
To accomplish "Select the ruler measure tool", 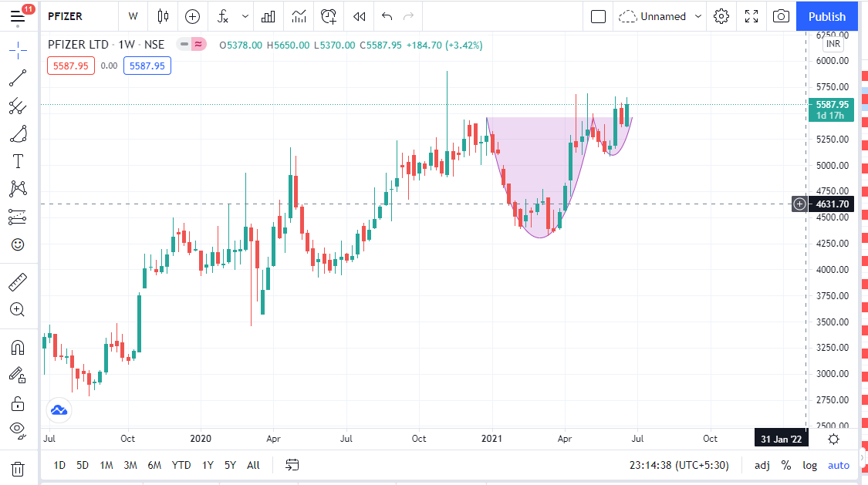I will pos(18,282).
